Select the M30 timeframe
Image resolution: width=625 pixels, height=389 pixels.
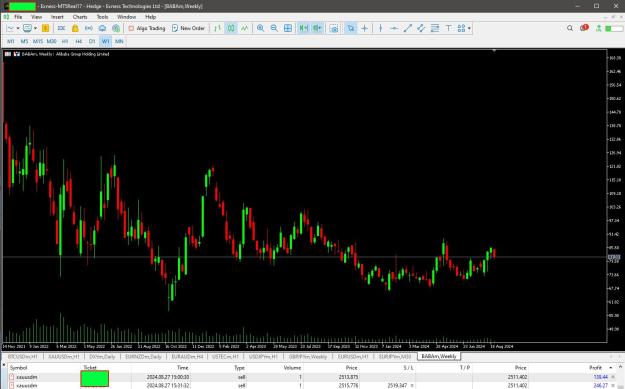pyautogui.click(x=51, y=41)
